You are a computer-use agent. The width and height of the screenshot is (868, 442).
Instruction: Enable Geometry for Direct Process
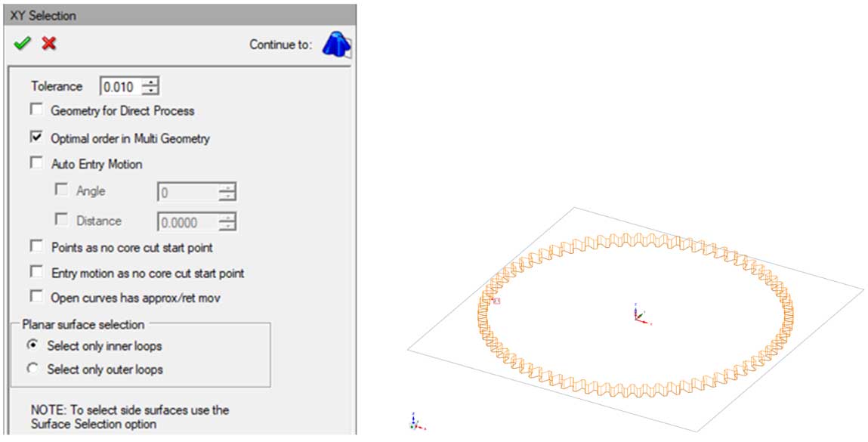tap(36, 110)
